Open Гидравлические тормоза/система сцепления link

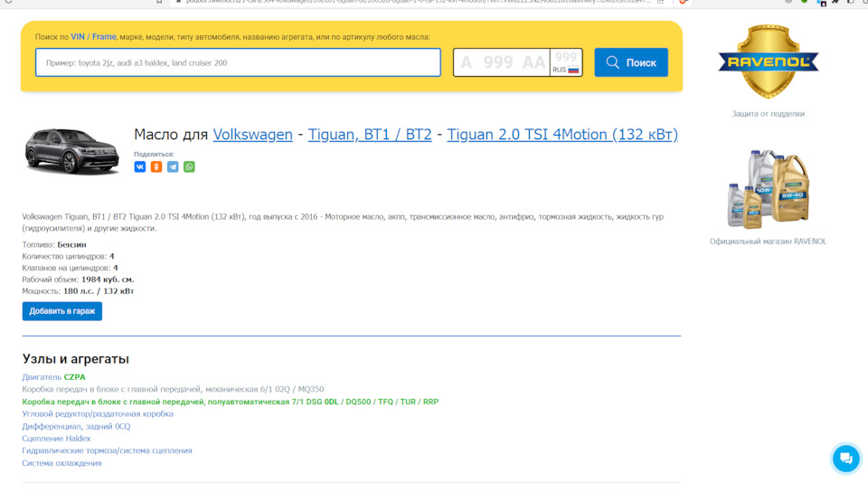click(x=107, y=450)
